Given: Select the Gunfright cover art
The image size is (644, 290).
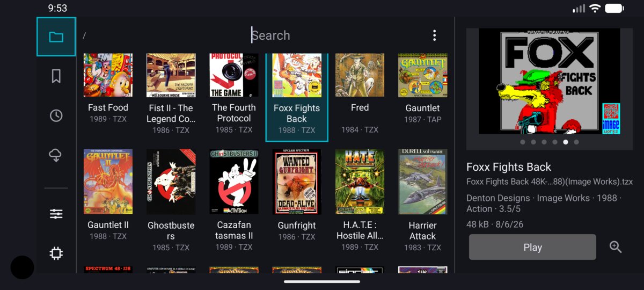Looking at the screenshot, I should (x=297, y=182).
